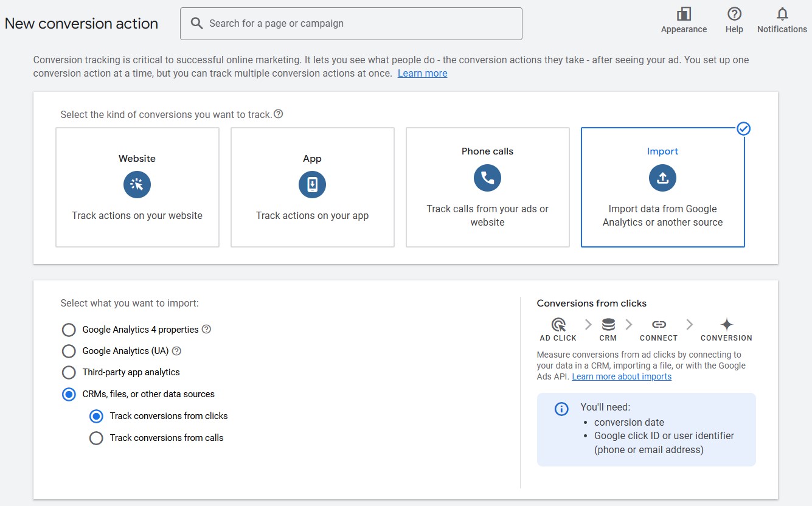Click the help icon beside conversion kind prompt
Screen dimensions: 812x506
pyautogui.click(x=279, y=114)
